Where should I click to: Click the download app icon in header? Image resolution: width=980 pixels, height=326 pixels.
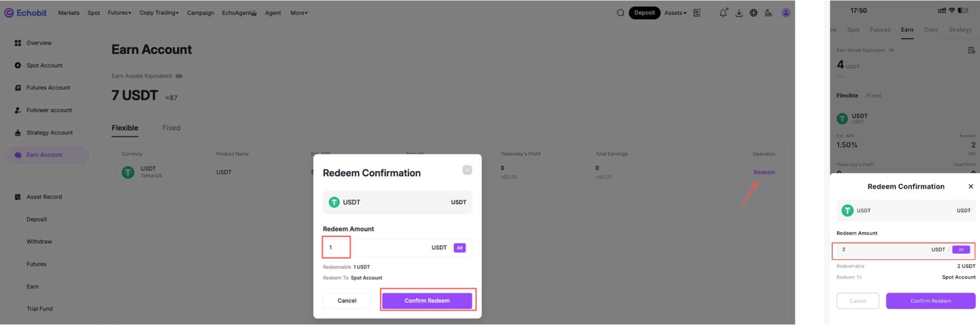pos(739,13)
